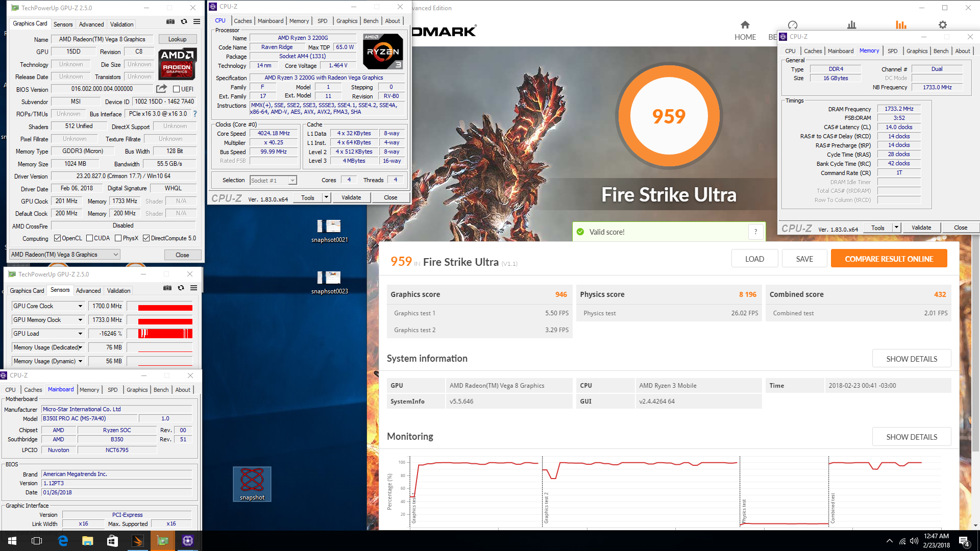Click valid score question mark help
The image size is (980, 551).
[756, 232]
